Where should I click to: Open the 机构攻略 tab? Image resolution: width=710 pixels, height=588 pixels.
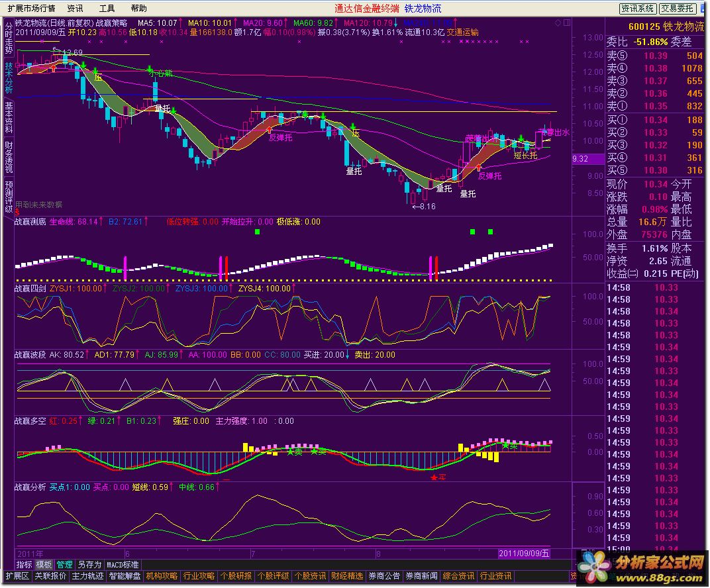pos(162,576)
